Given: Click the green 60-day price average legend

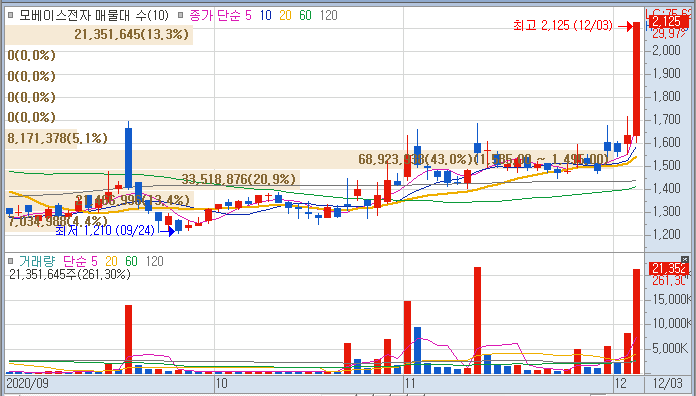Looking at the screenshot, I should [x=305, y=16].
